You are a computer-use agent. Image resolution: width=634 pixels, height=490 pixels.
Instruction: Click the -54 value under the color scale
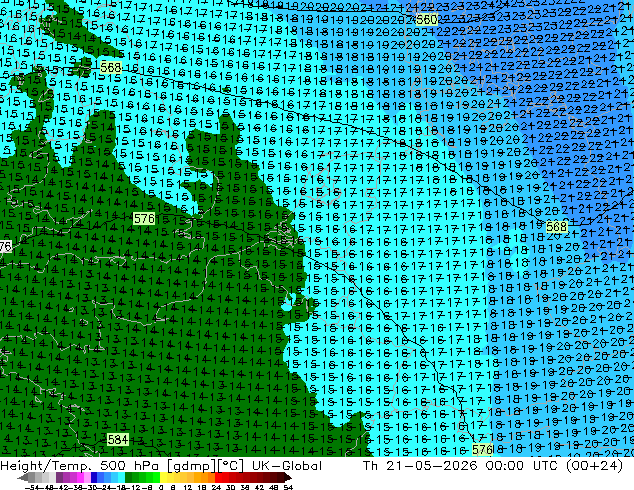[x=33, y=487]
